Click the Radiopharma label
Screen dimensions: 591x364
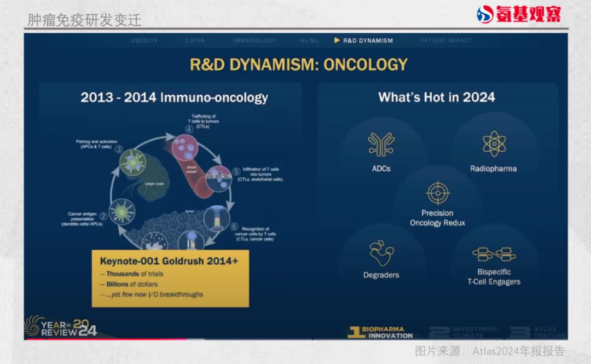(494, 169)
